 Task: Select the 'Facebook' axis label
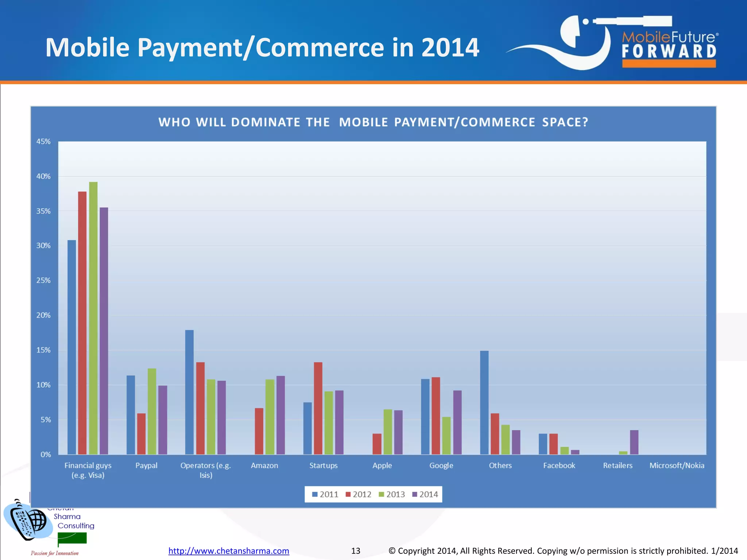coord(559,466)
